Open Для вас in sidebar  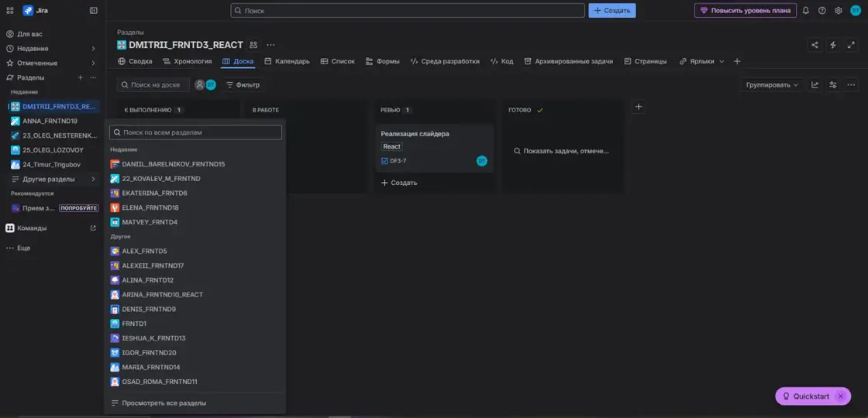coord(51,34)
